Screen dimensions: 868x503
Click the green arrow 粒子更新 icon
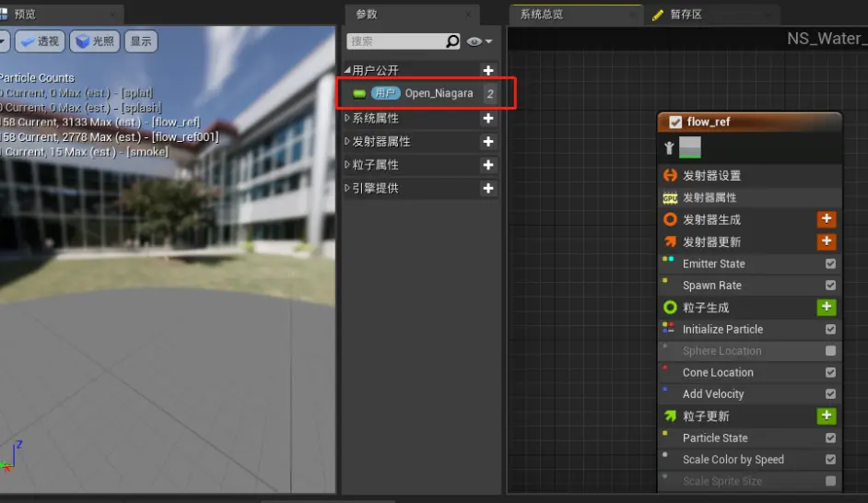670,415
